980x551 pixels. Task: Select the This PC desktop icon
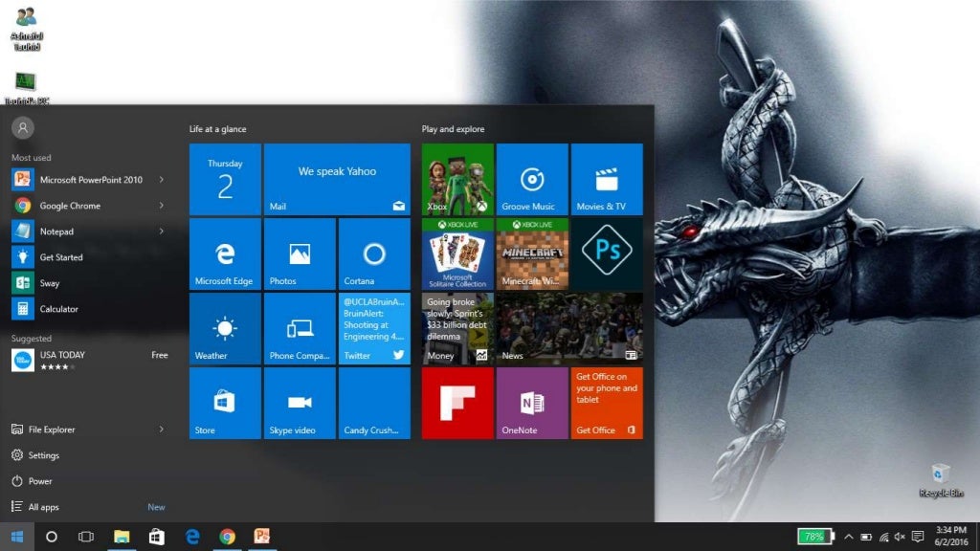26,88
